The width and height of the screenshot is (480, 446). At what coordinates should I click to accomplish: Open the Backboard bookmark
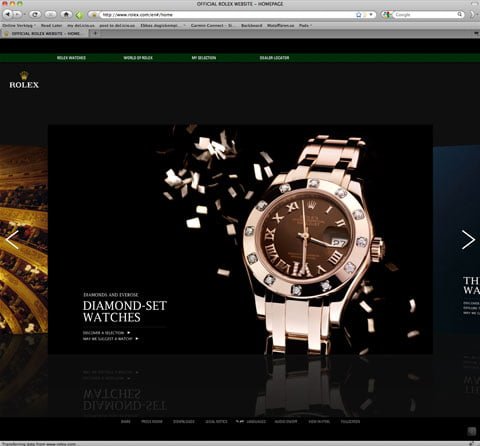click(x=252, y=25)
